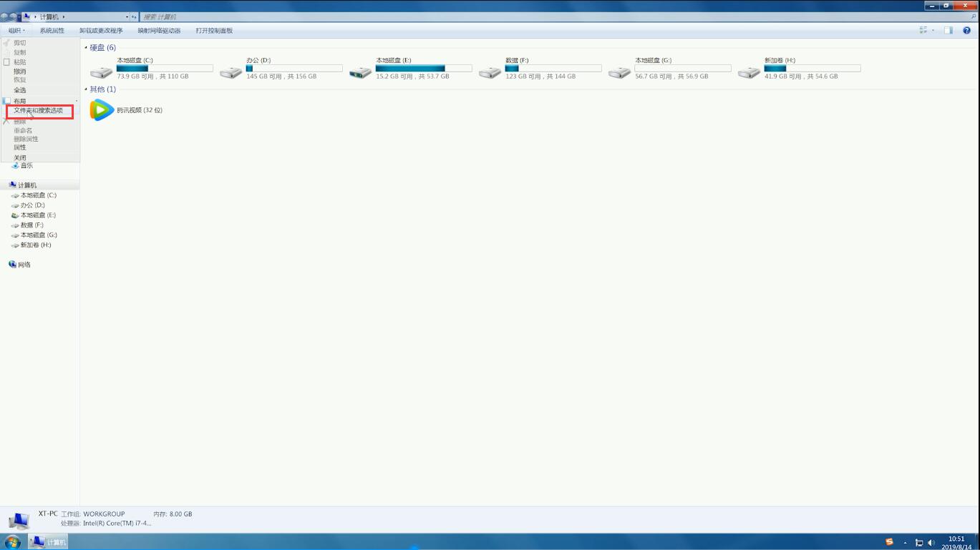The height and width of the screenshot is (550, 980).
Task: Click the back navigation arrow
Action: pyautogui.click(x=4, y=16)
